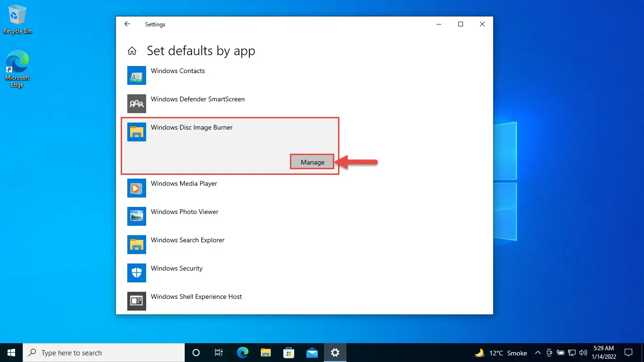This screenshot has height=362, width=644.
Task: Open the Windows Start menu
Action: click(x=11, y=353)
